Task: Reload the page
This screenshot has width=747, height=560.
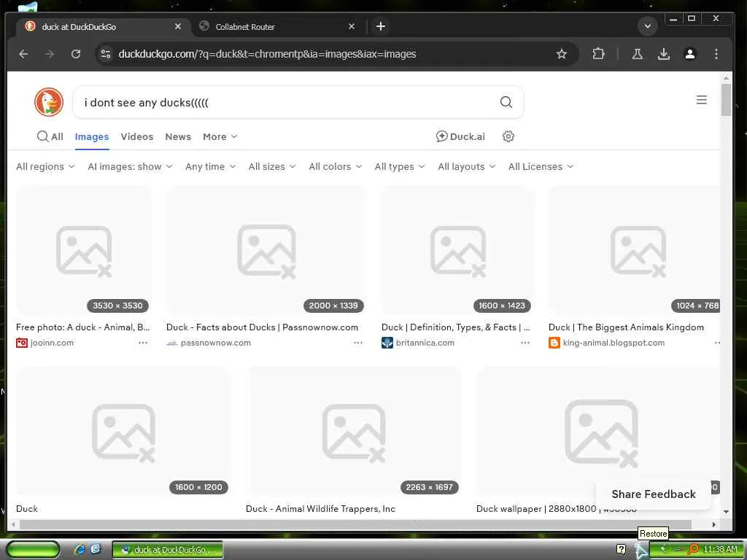Action: coord(76,54)
